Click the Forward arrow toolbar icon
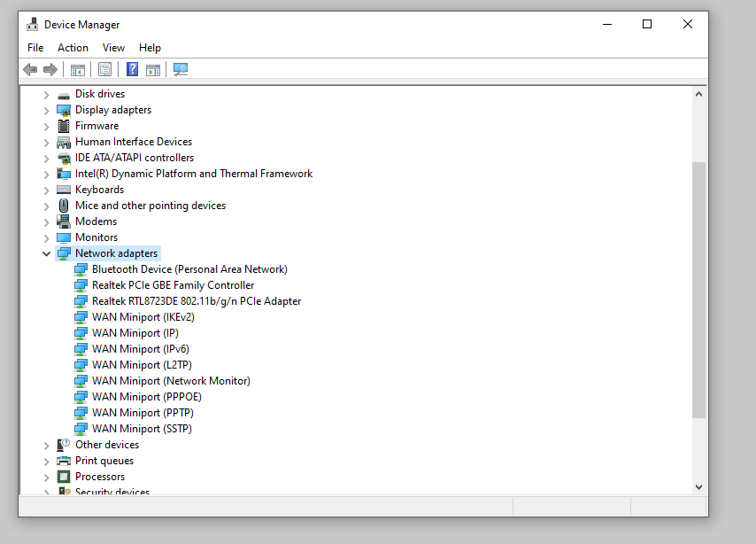 coord(50,69)
